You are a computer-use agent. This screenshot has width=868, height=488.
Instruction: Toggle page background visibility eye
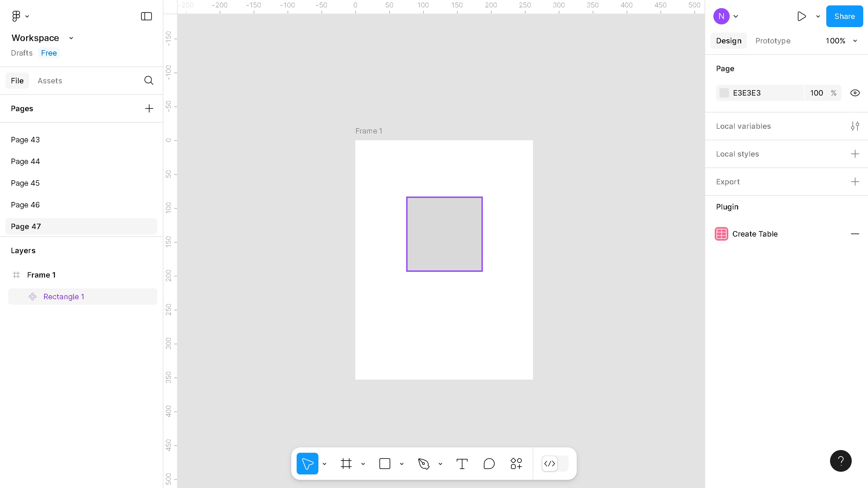coord(855,93)
